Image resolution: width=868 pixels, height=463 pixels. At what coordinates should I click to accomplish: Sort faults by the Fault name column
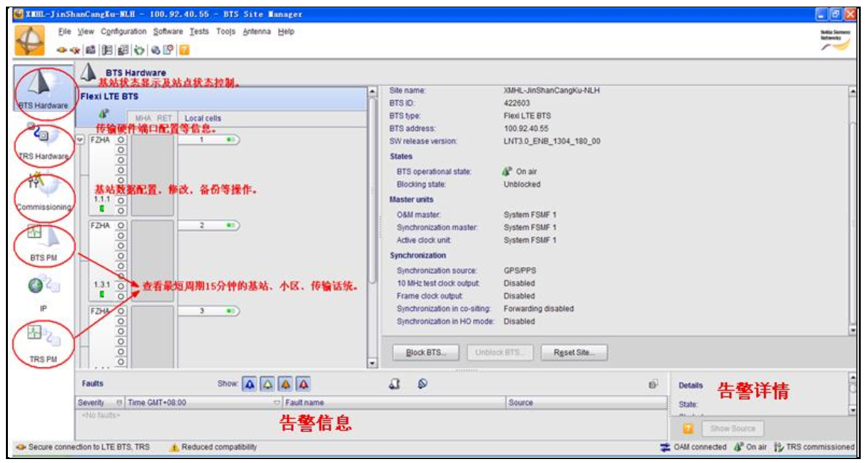[x=394, y=402]
